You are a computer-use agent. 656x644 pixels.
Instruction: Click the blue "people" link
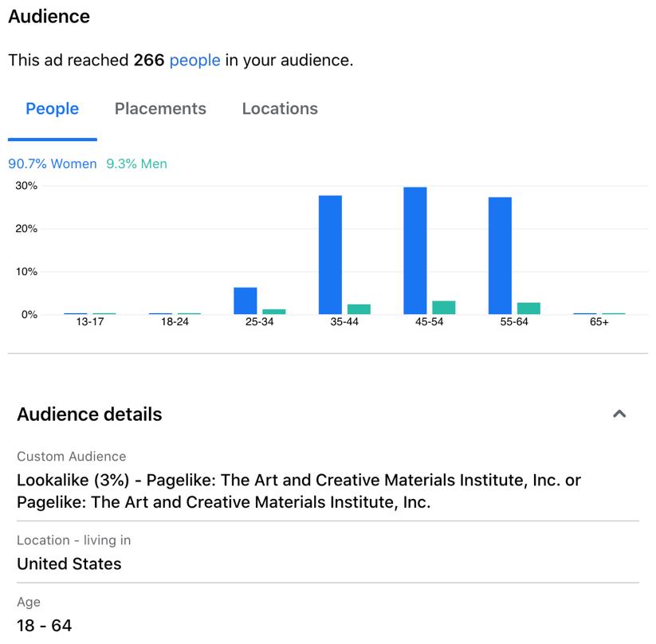[194, 60]
